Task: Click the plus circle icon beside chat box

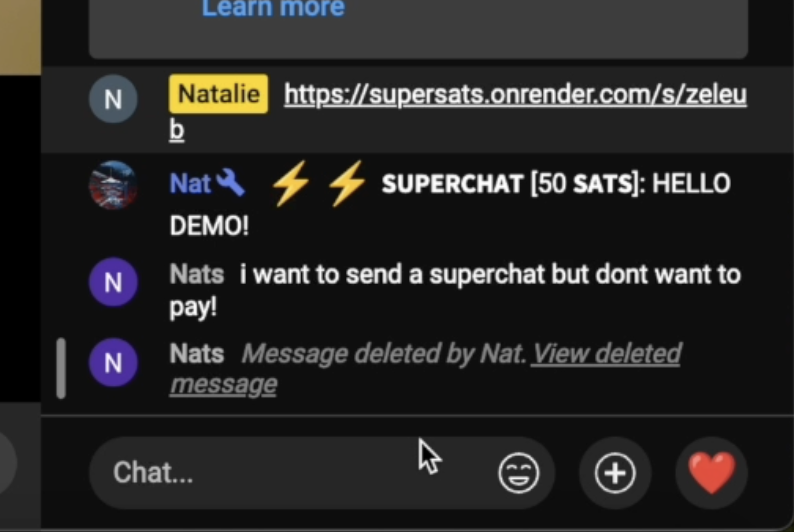Action: pyautogui.click(x=615, y=473)
